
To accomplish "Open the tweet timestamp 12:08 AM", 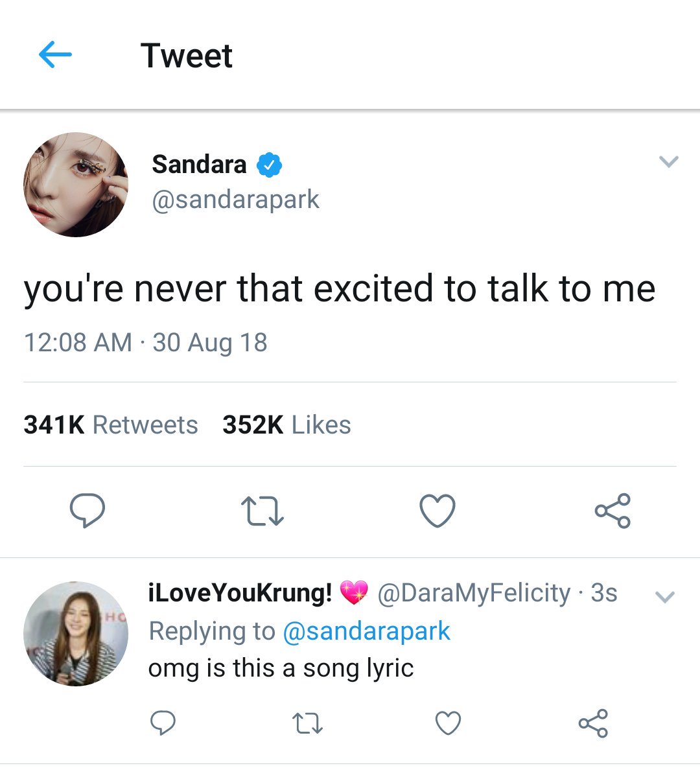I will coord(78,342).
